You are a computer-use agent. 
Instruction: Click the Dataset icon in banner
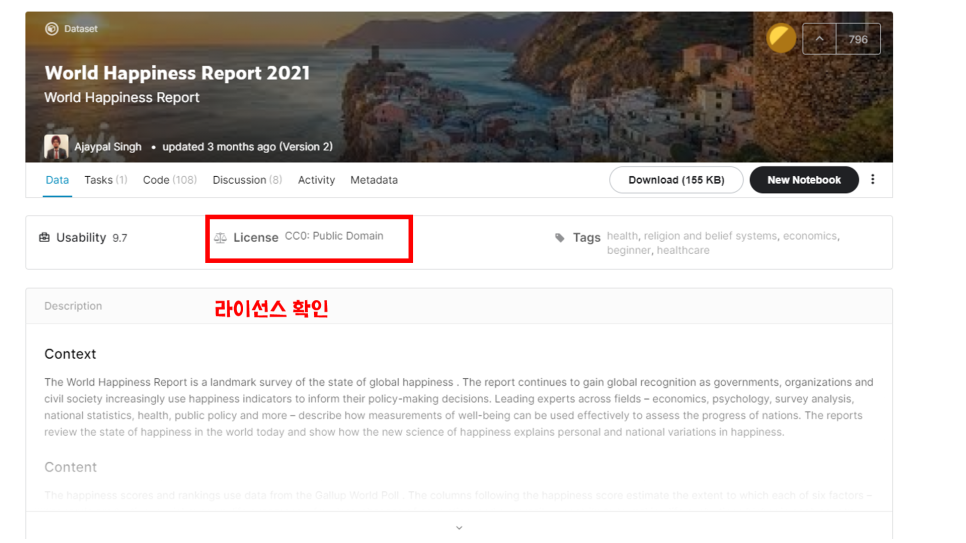coord(52,28)
